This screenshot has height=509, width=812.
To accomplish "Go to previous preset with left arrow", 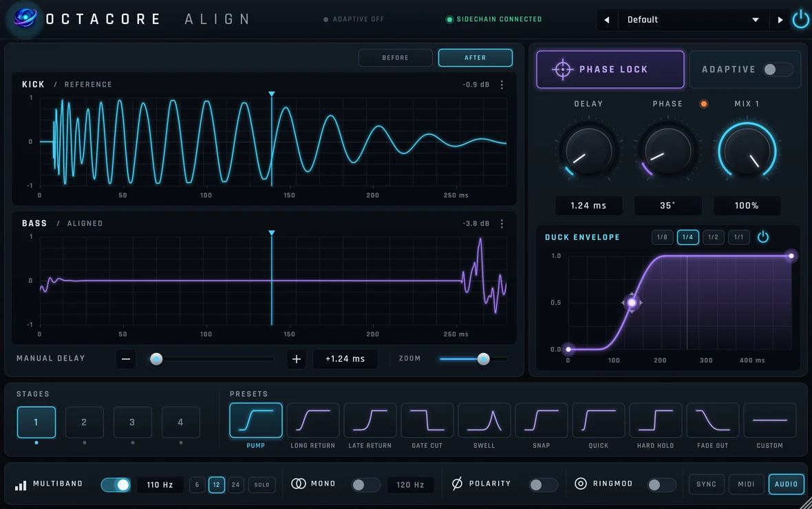I will pyautogui.click(x=606, y=20).
